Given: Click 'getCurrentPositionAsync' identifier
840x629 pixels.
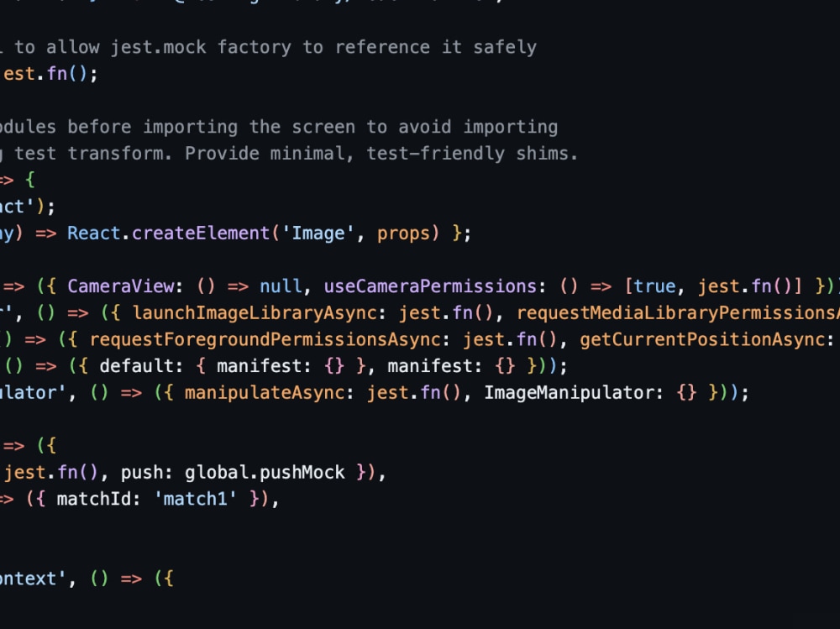Looking at the screenshot, I should (x=703, y=339).
